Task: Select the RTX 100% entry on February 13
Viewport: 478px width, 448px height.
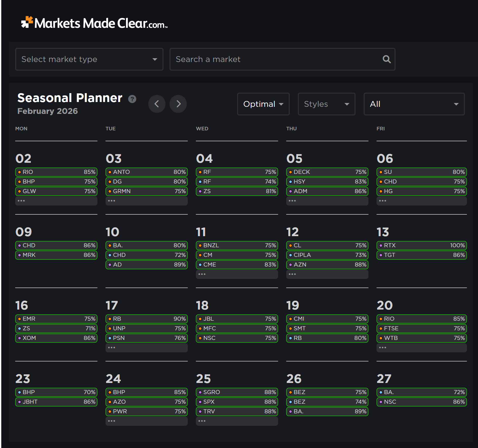Action: coord(421,245)
